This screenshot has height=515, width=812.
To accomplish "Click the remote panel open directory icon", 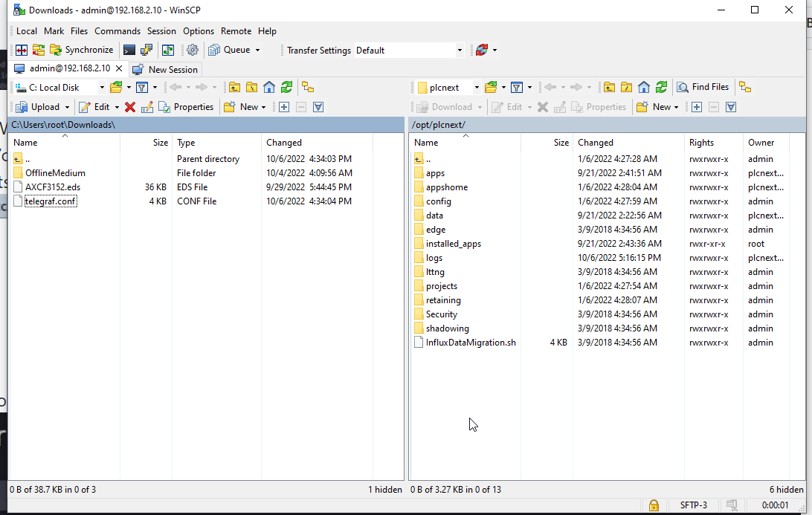I will tap(491, 88).
